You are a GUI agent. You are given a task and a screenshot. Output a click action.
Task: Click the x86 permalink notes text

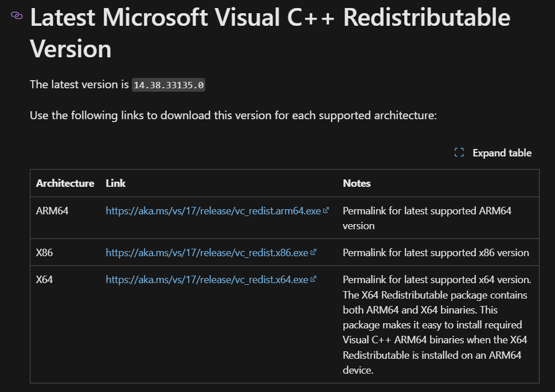pyautogui.click(x=436, y=253)
